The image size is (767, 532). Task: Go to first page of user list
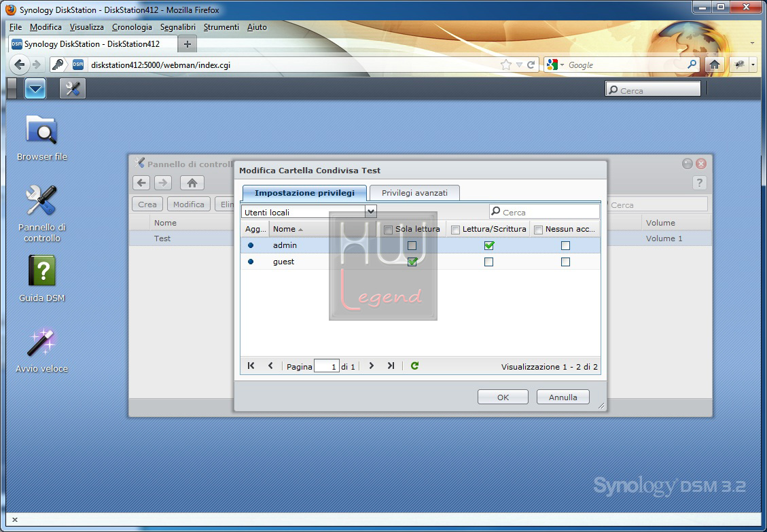(x=251, y=366)
